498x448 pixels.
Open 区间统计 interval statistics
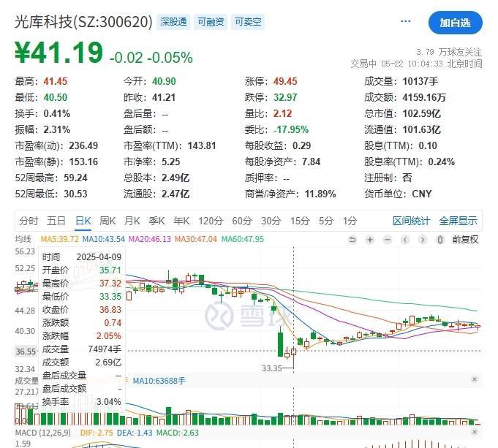pos(412,221)
